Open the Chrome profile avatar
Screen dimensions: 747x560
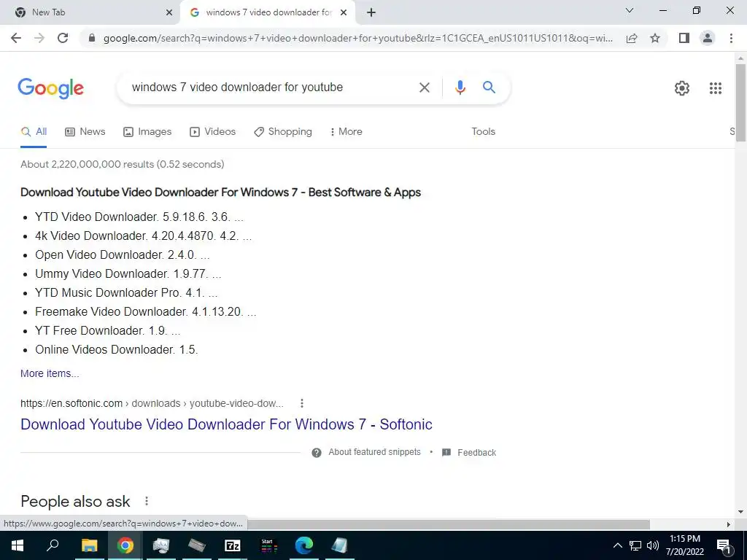tap(708, 38)
